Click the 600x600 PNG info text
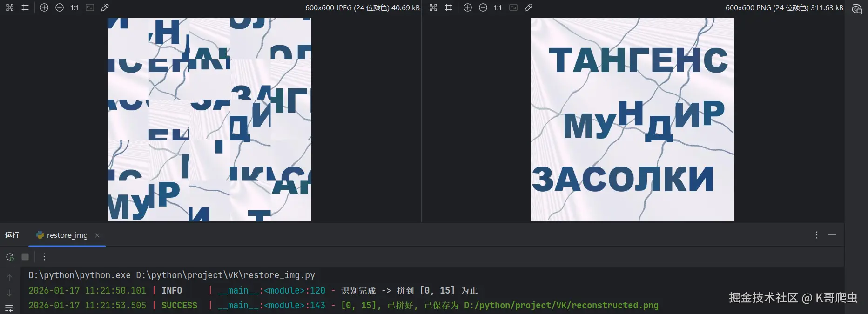Viewport: 868px width, 314px height. [x=784, y=7]
